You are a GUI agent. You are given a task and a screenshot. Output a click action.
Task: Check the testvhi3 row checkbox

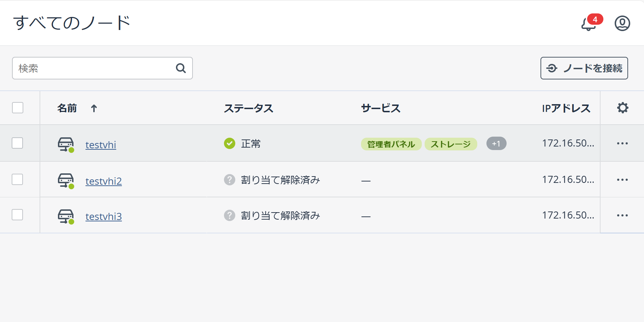coord(17,215)
